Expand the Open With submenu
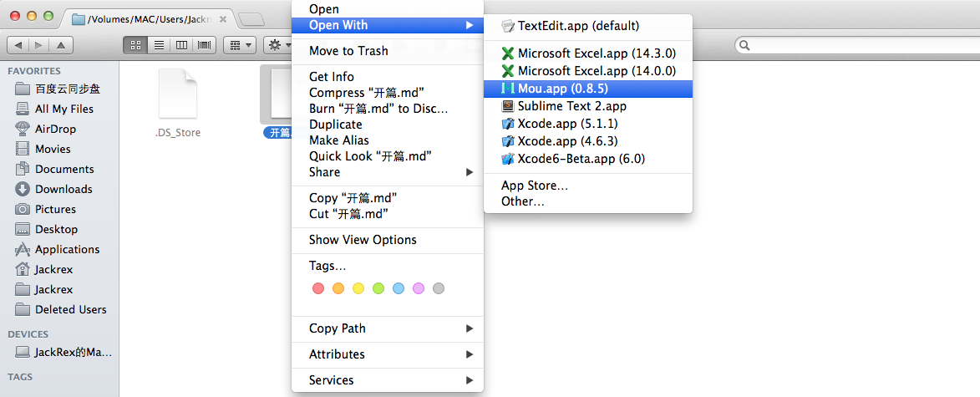The image size is (980, 397). pyautogui.click(x=388, y=25)
